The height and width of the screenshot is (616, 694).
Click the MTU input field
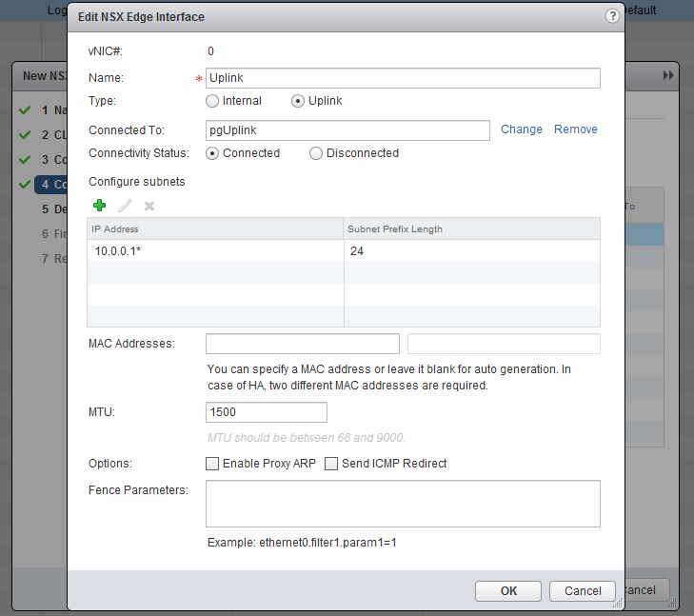pos(266,412)
